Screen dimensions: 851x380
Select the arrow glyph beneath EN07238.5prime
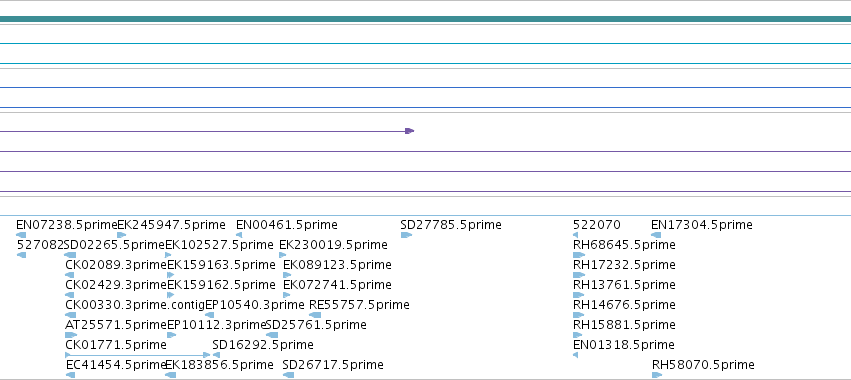pyautogui.click(x=21, y=235)
